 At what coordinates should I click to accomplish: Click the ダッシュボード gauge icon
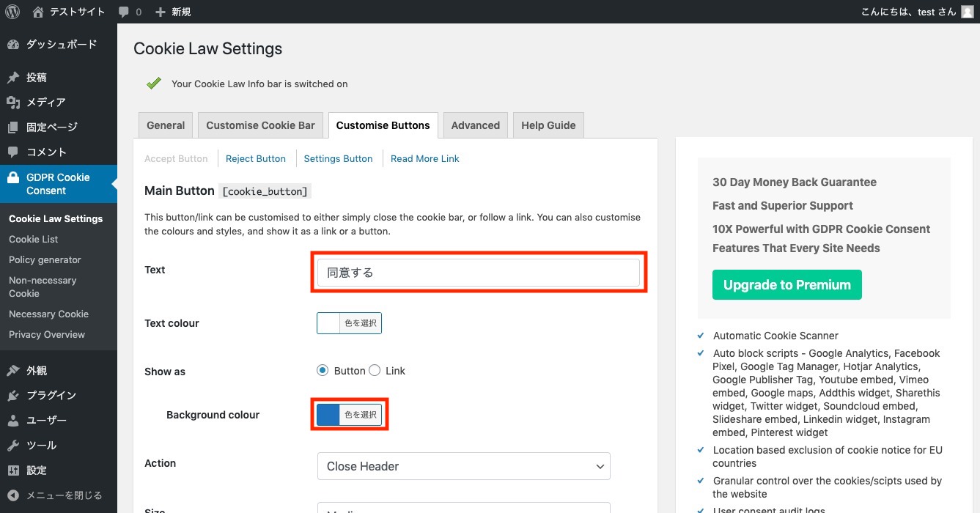point(13,44)
